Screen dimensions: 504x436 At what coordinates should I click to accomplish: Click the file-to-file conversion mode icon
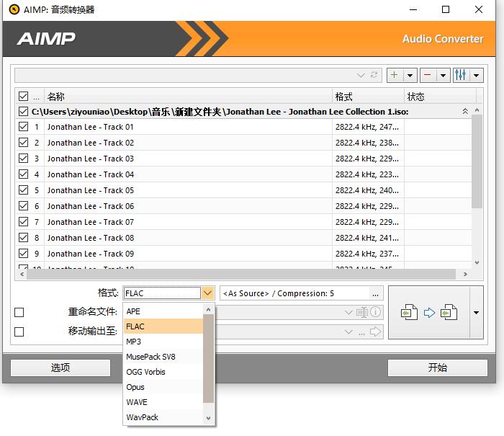click(x=429, y=313)
